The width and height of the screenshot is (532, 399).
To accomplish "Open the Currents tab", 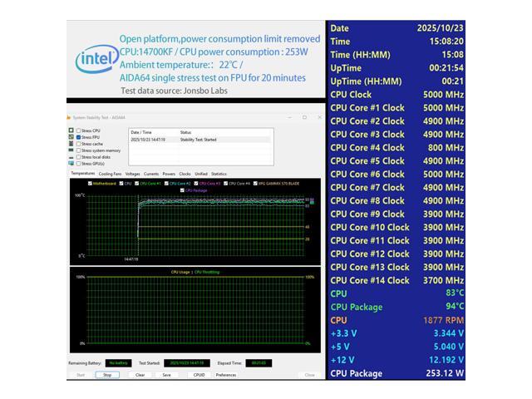I will 151,174.
